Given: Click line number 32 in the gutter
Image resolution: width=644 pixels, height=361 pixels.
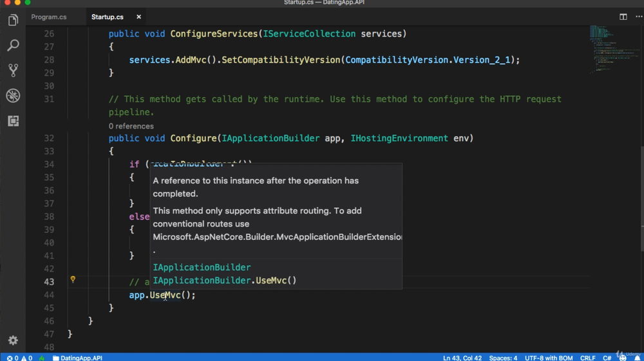Looking at the screenshot, I should point(49,138).
